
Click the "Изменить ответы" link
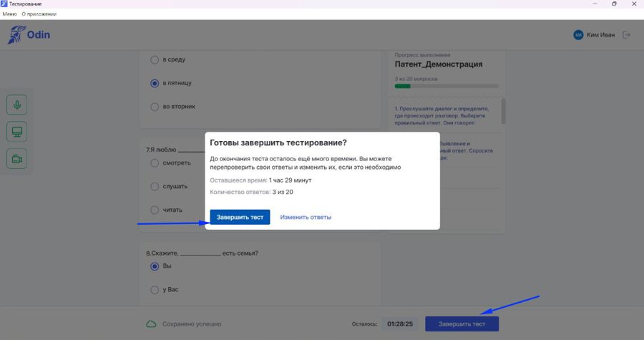[306, 217]
